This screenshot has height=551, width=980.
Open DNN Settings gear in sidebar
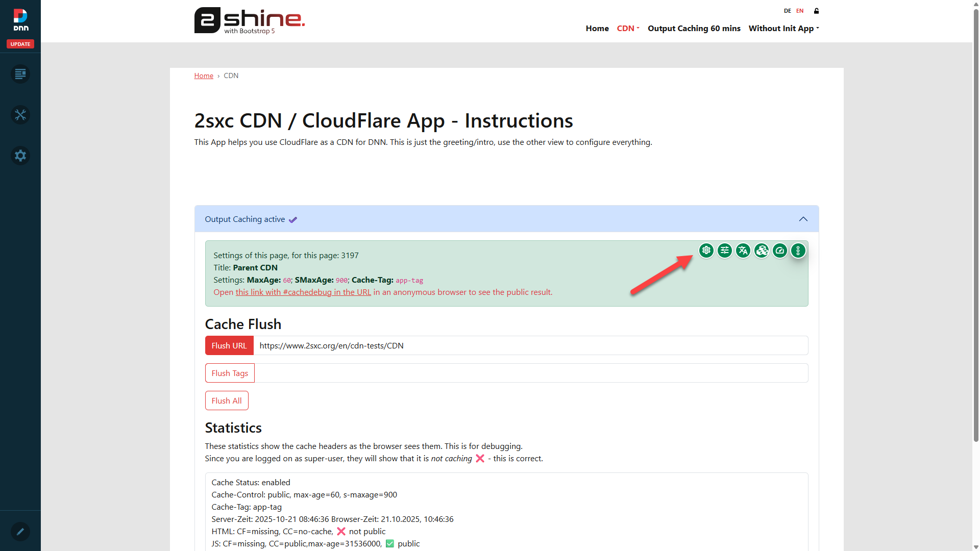pos(20,156)
